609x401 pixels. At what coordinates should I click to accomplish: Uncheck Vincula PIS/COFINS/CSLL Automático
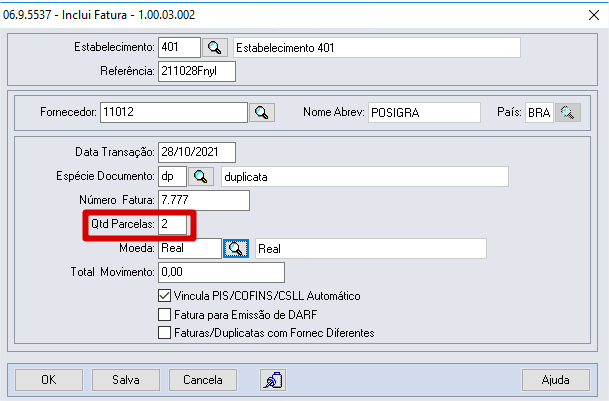point(165,296)
